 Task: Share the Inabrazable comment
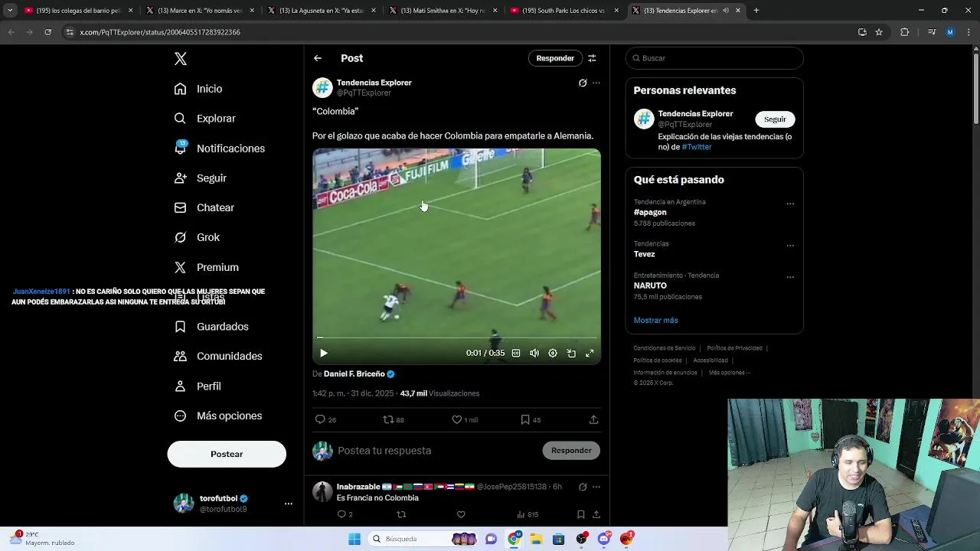pyautogui.click(x=596, y=515)
